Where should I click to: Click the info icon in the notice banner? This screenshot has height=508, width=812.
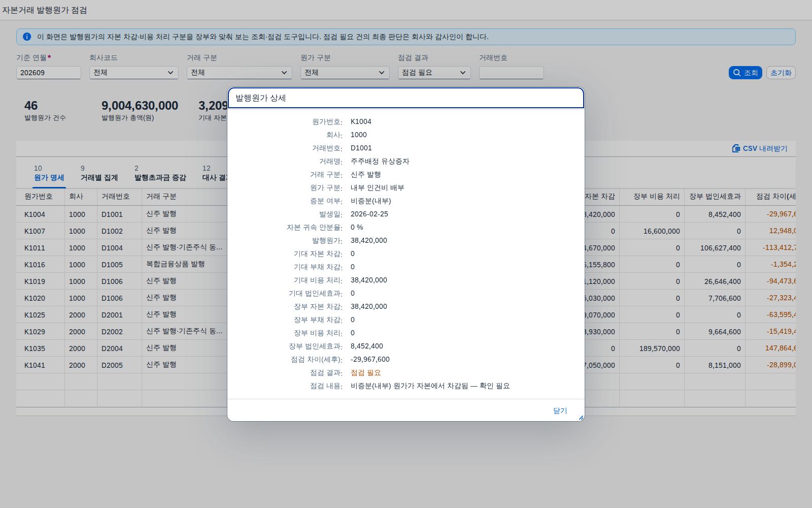pos(27,37)
